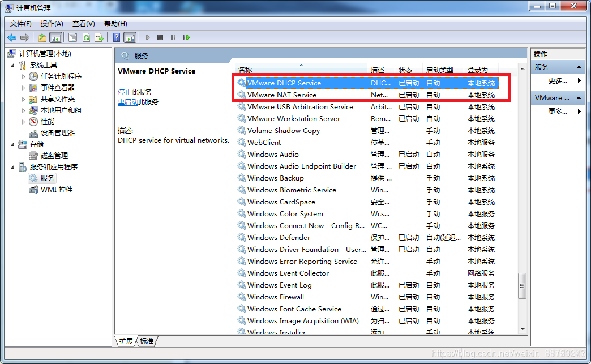The image size is (591, 364).
Task: Select VMware Workstation Server row
Action: [367, 119]
